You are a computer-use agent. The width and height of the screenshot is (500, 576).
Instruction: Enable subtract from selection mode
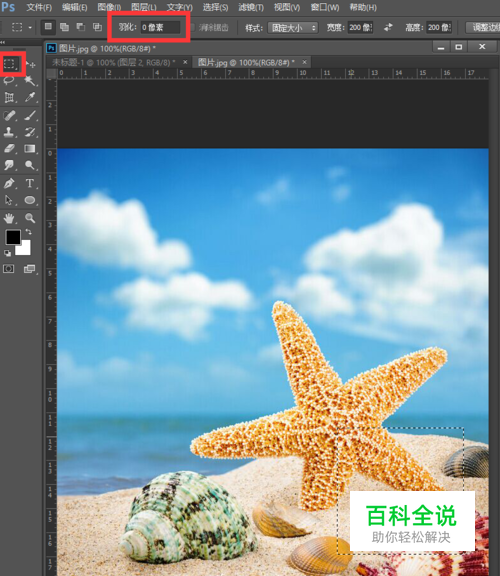pyautogui.click(x=80, y=27)
